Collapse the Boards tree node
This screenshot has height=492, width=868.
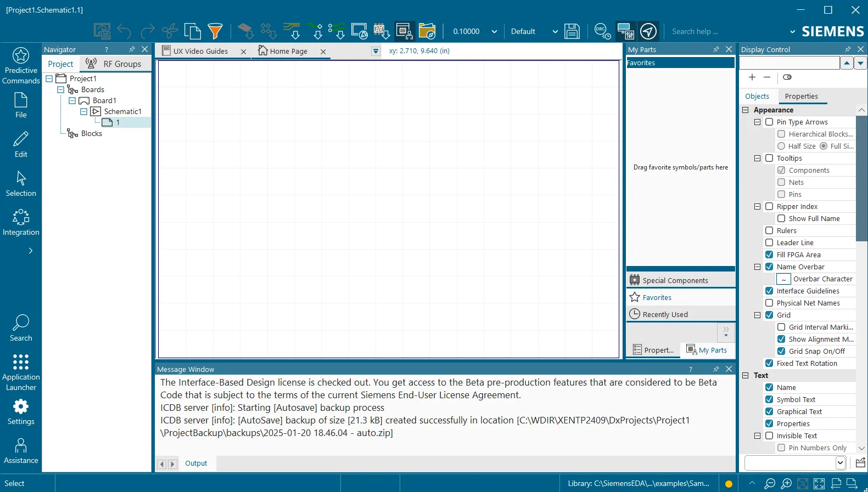point(60,89)
